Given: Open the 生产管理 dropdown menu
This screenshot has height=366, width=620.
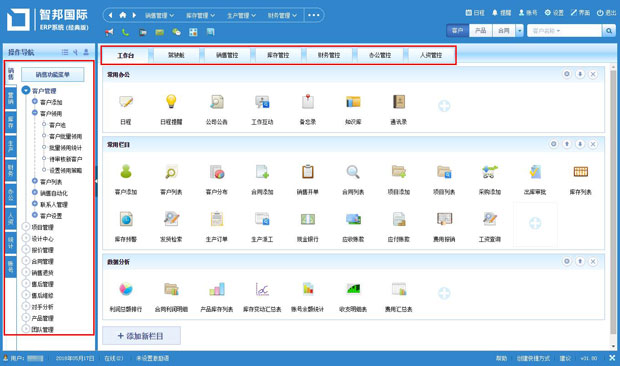Looking at the screenshot, I should pyautogui.click(x=241, y=15).
